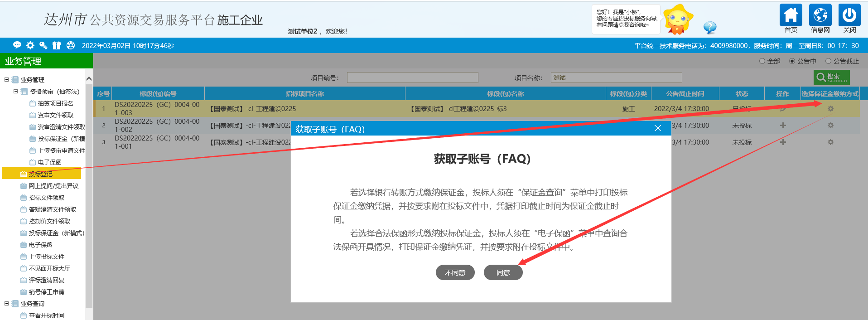Click the plus icon in row 2 操作 column
This screenshot has height=320, width=868.
(x=782, y=126)
